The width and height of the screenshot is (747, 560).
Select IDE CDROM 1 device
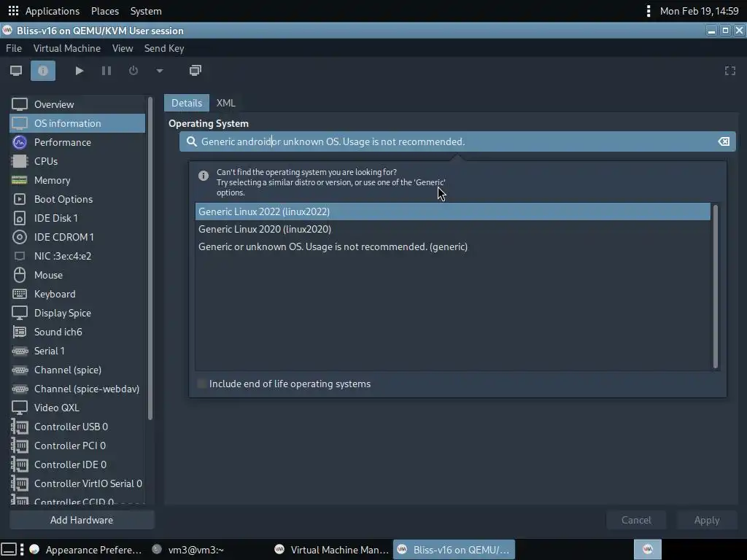click(x=77, y=237)
